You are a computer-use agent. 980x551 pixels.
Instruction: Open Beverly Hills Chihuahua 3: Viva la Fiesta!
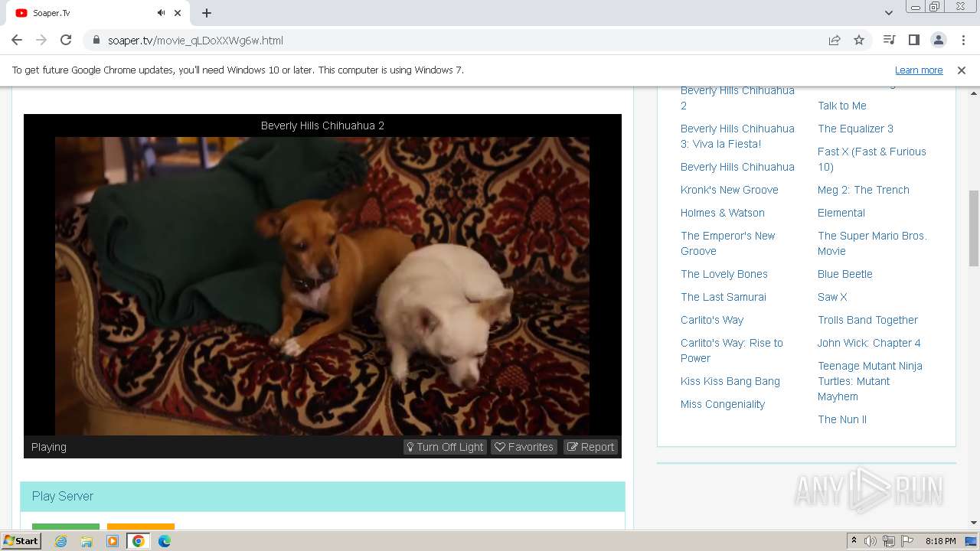pyautogui.click(x=737, y=136)
